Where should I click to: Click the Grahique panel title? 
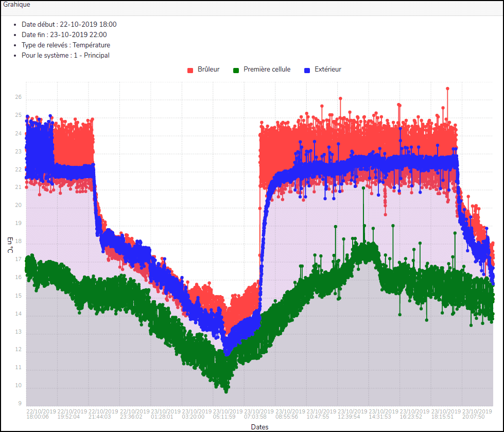click(16, 5)
